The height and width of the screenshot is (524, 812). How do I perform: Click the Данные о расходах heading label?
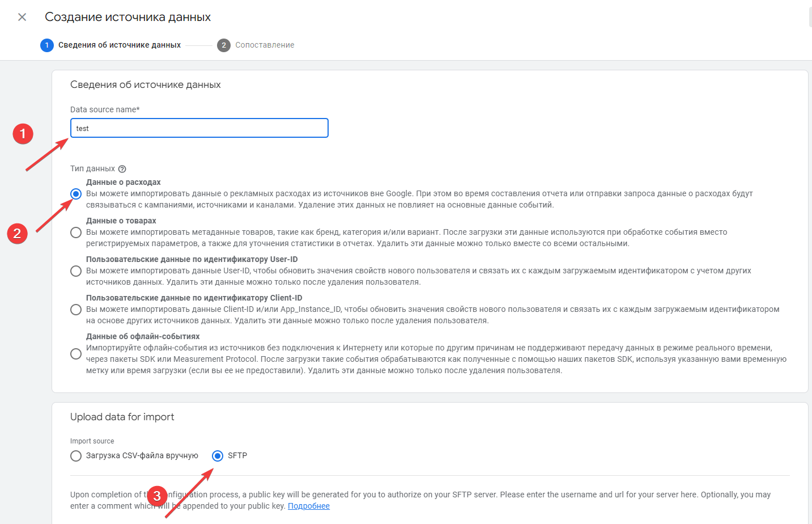click(124, 182)
